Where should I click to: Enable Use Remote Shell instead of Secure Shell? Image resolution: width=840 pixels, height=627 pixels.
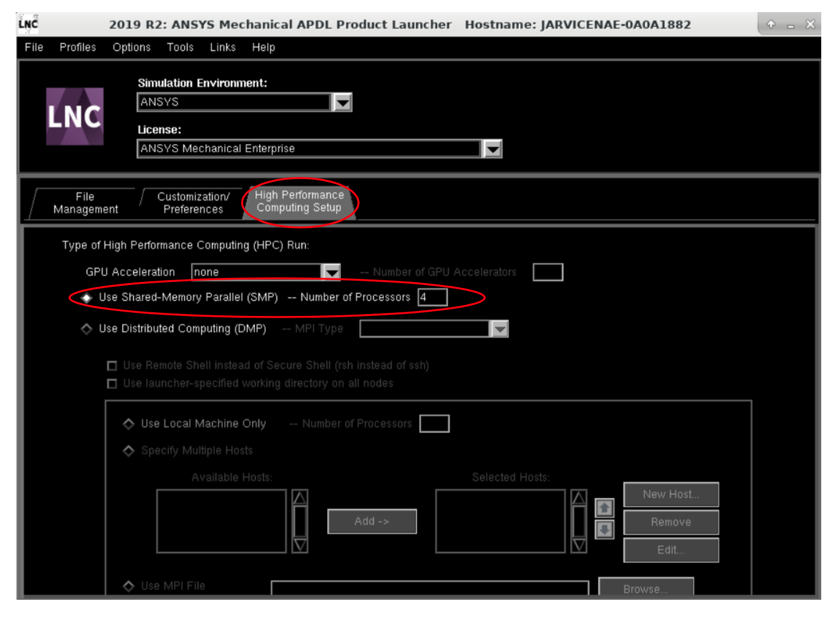tap(111, 366)
